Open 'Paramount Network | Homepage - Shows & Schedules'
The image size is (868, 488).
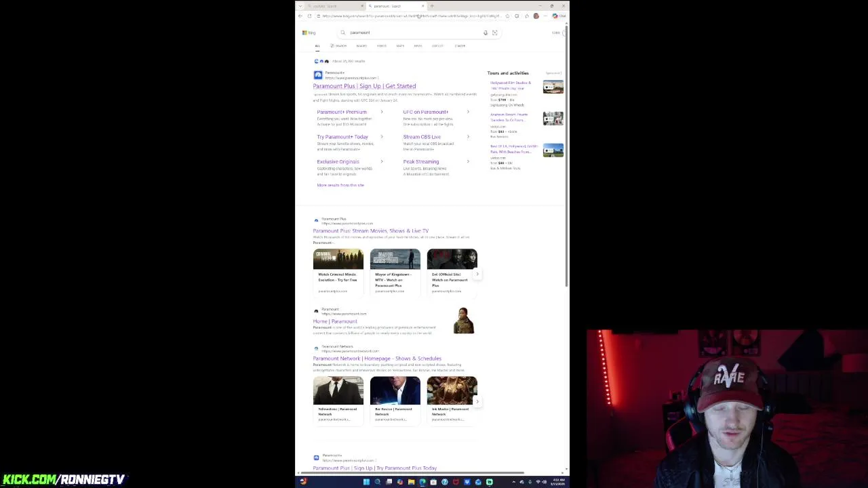(377, 359)
